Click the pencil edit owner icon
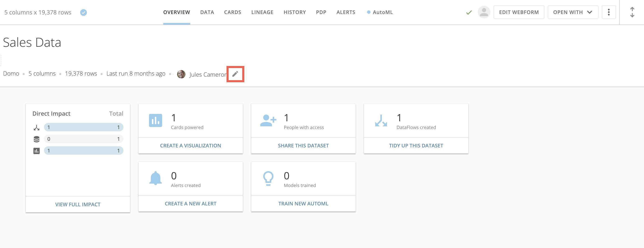 click(235, 74)
